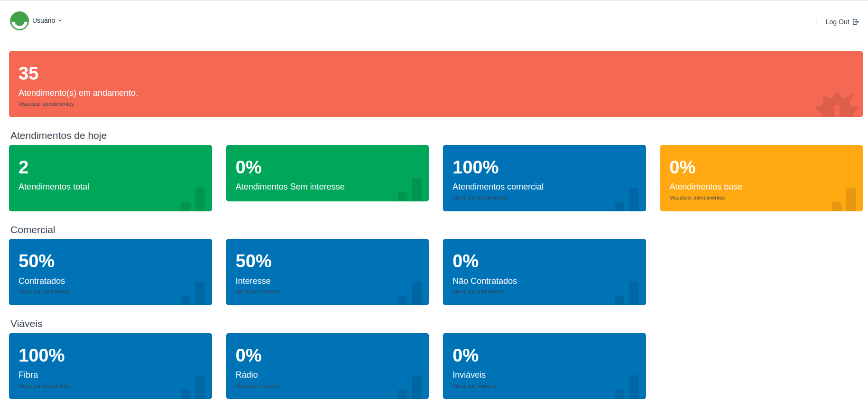
Task: Open 'Visualizar atendimentos' under Atendimentos base
Action: pos(697,198)
